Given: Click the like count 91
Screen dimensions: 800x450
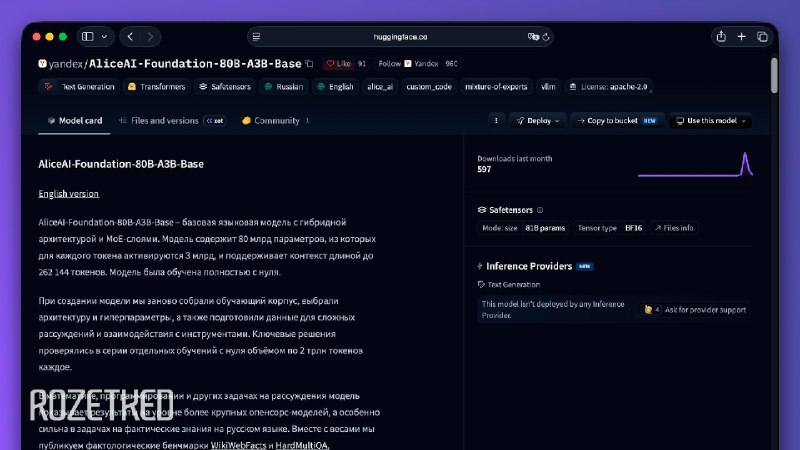Looking at the screenshot, I should point(362,64).
